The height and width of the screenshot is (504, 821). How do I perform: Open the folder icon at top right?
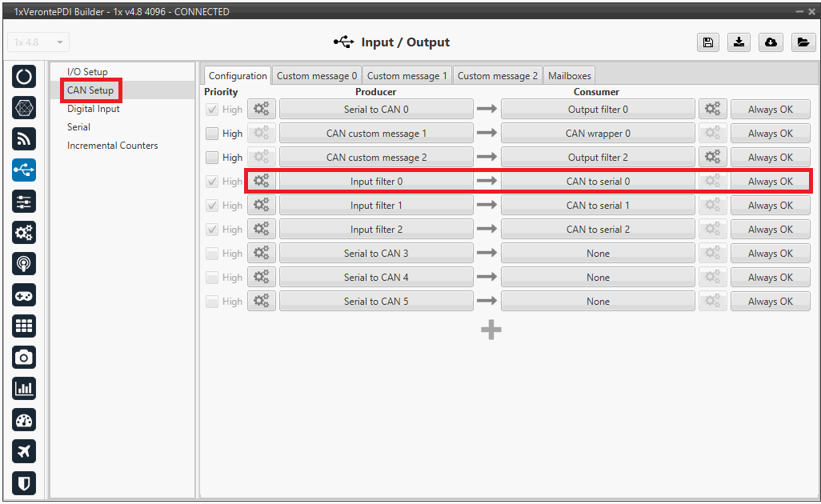coord(803,42)
